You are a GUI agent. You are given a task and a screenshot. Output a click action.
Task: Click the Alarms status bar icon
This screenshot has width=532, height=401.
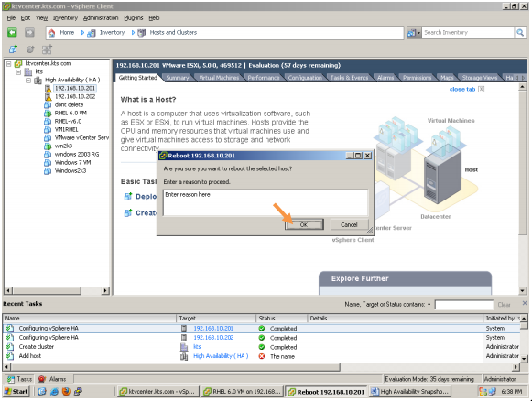[x=42, y=379]
